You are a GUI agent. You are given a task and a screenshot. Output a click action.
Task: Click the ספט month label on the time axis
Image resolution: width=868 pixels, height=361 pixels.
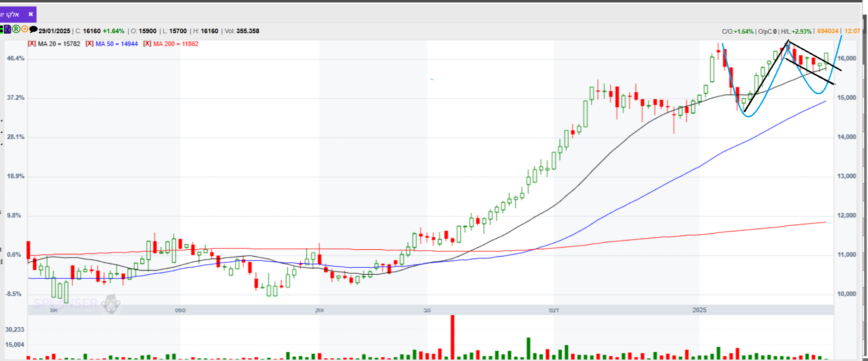coord(180,310)
